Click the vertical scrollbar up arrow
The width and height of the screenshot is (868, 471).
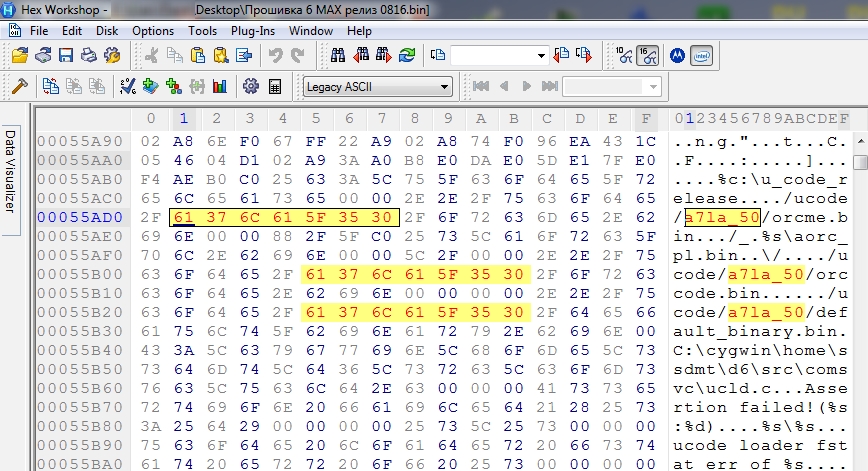(x=860, y=141)
